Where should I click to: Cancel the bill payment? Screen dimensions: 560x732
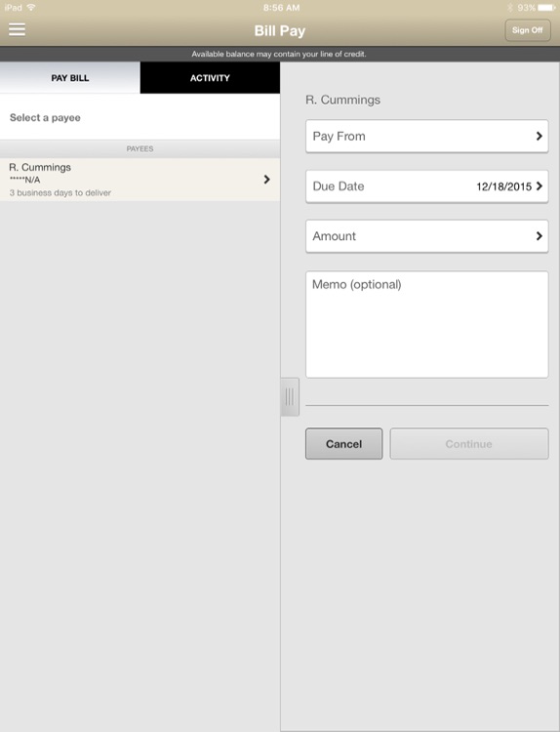pos(344,444)
